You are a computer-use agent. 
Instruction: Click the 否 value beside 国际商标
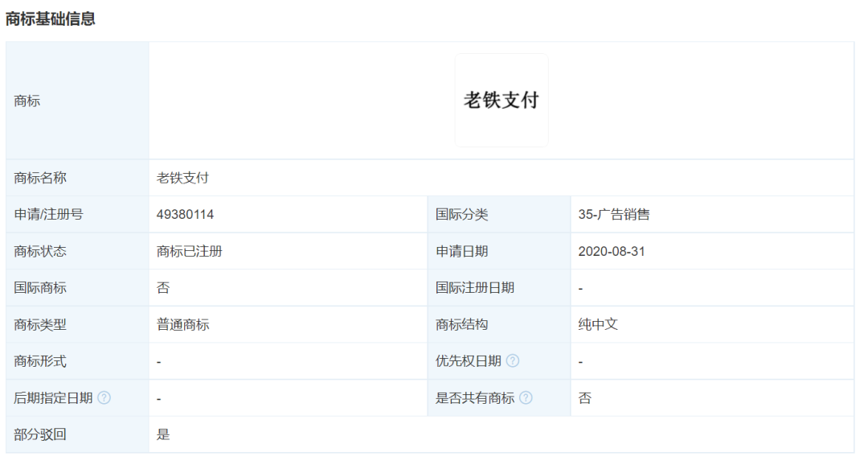163,288
